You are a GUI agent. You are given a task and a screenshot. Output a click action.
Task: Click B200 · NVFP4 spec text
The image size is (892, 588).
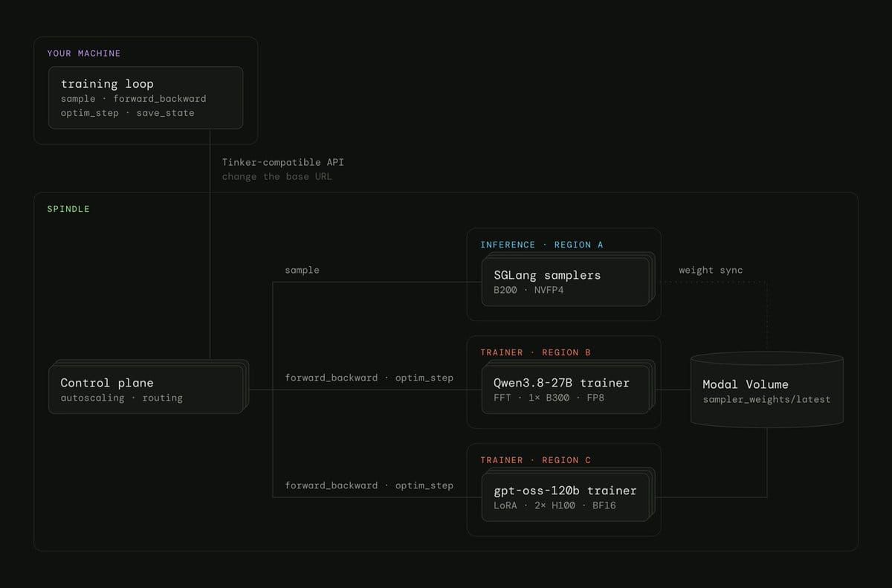(529, 290)
